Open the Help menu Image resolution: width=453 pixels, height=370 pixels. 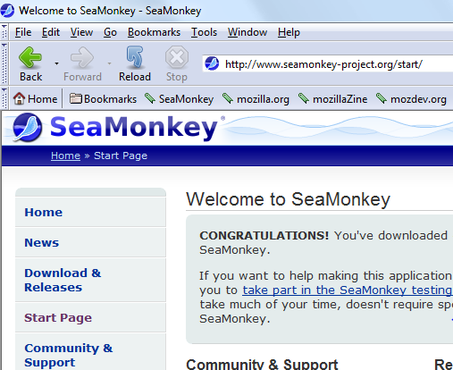(x=289, y=32)
